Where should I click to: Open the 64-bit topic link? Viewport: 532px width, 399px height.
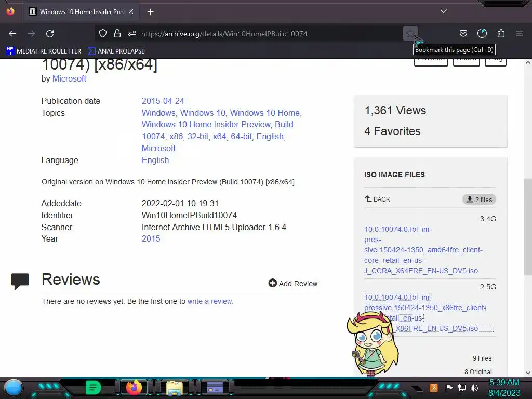pyautogui.click(x=241, y=137)
